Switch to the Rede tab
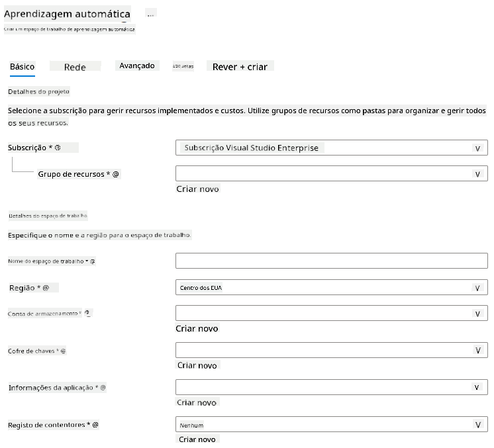The width and height of the screenshot is (494, 448). pyautogui.click(x=75, y=67)
